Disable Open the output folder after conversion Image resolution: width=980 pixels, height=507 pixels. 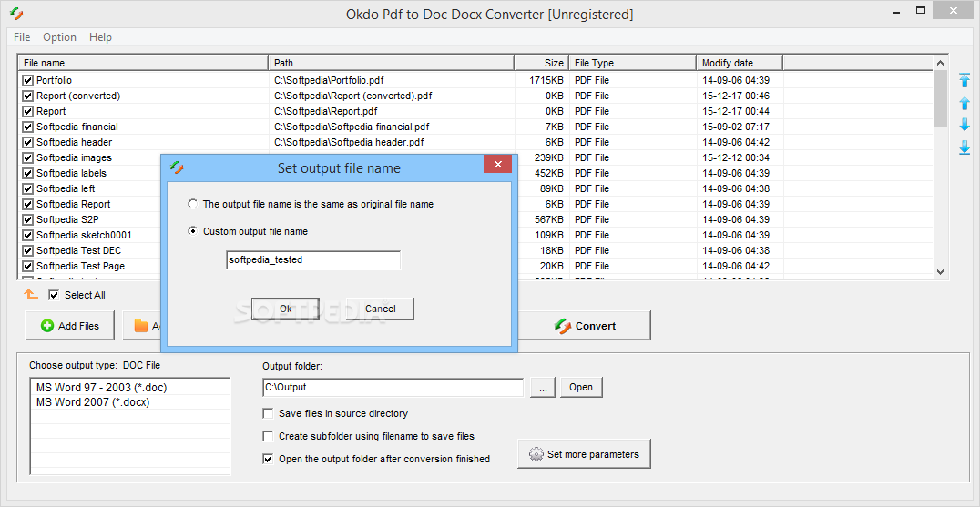click(x=268, y=459)
